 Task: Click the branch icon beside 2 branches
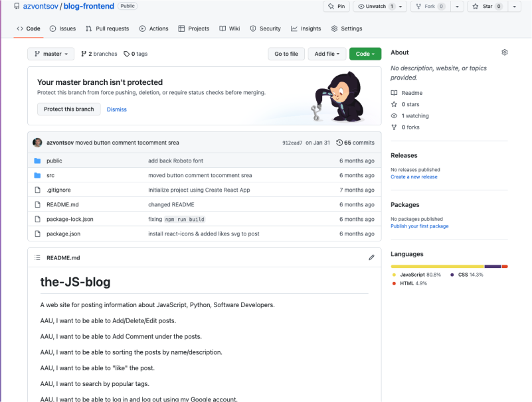(84, 54)
